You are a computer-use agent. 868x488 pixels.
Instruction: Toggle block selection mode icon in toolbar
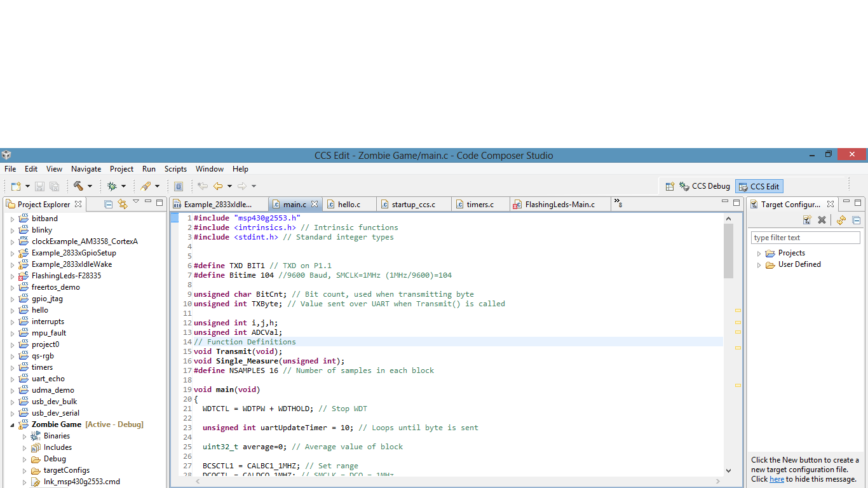179,186
